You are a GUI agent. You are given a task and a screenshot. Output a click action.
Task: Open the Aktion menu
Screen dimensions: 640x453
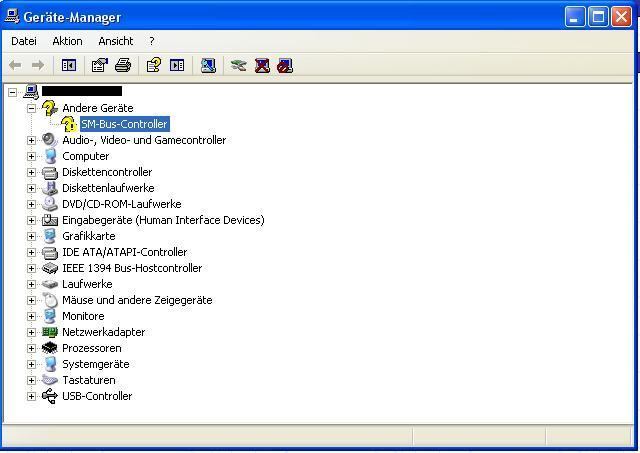pyautogui.click(x=67, y=41)
